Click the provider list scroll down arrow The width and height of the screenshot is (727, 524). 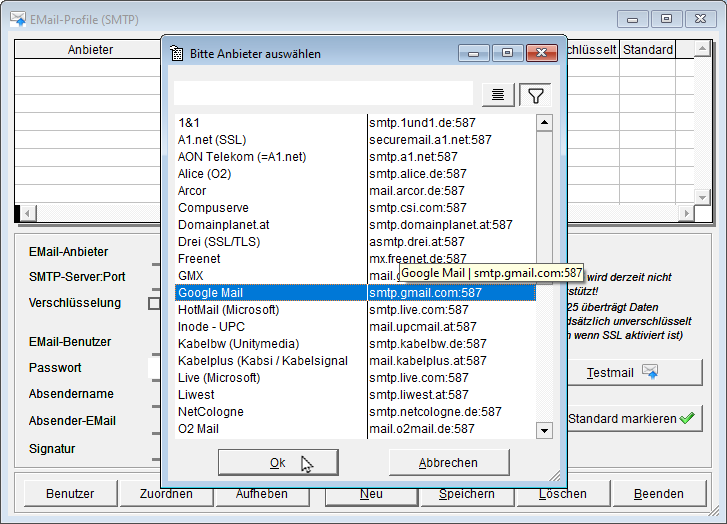tap(544, 430)
